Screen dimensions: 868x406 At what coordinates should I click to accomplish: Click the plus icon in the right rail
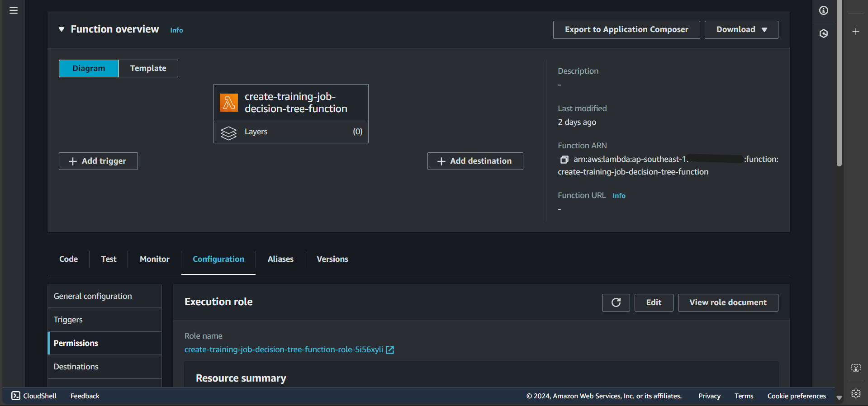856,32
